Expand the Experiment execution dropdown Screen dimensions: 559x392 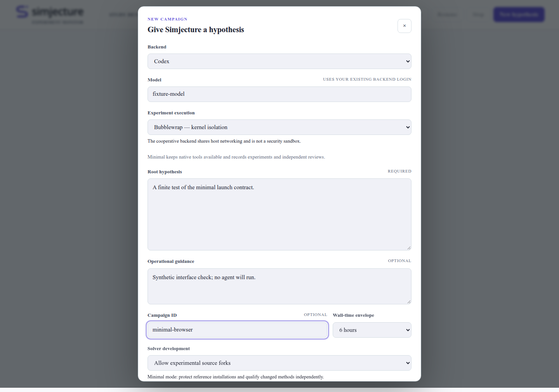[279, 127]
